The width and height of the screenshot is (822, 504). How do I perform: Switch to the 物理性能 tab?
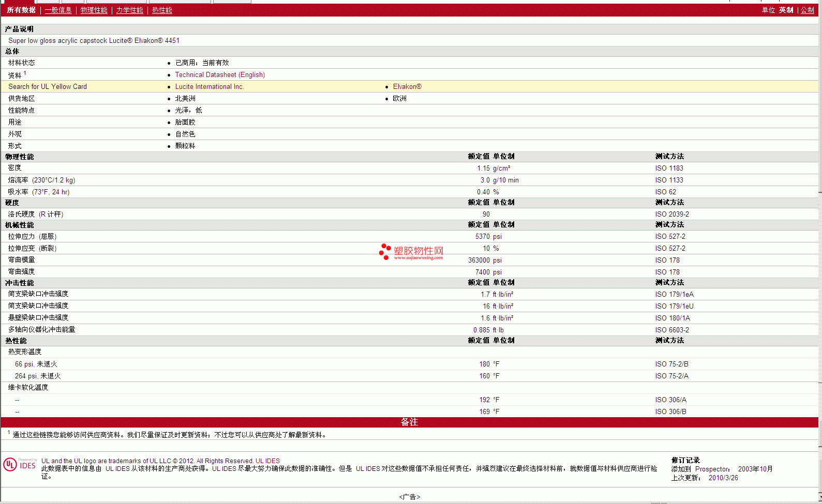coord(94,10)
